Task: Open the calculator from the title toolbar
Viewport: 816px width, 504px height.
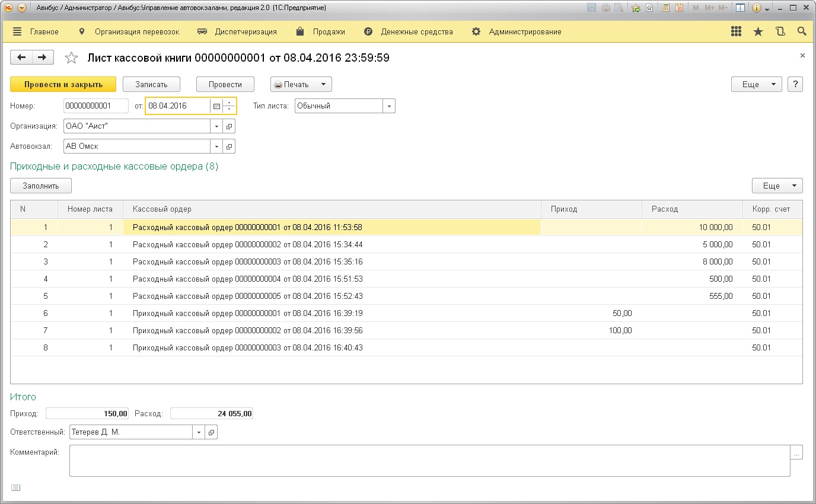Action: pyautogui.click(x=666, y=8)
